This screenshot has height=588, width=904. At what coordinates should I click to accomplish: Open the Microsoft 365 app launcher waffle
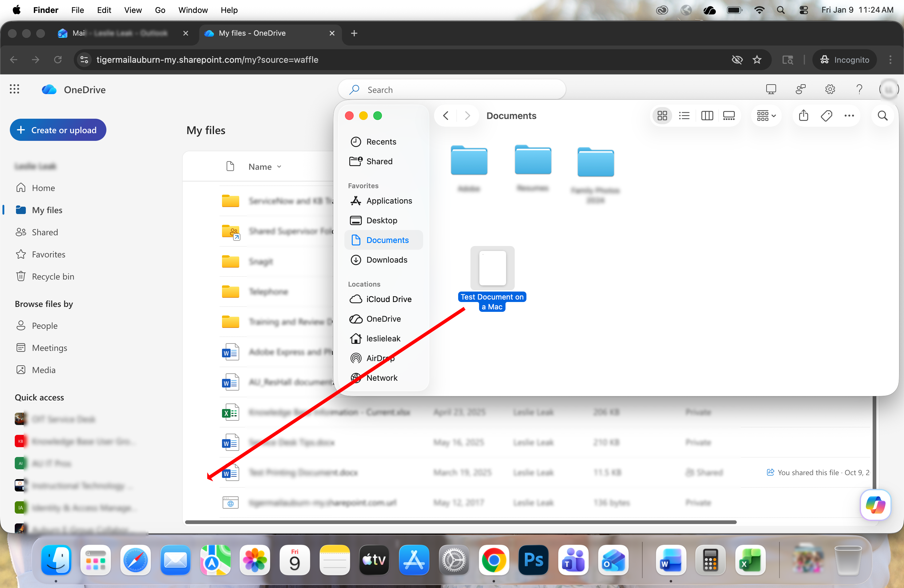[14, 89]
